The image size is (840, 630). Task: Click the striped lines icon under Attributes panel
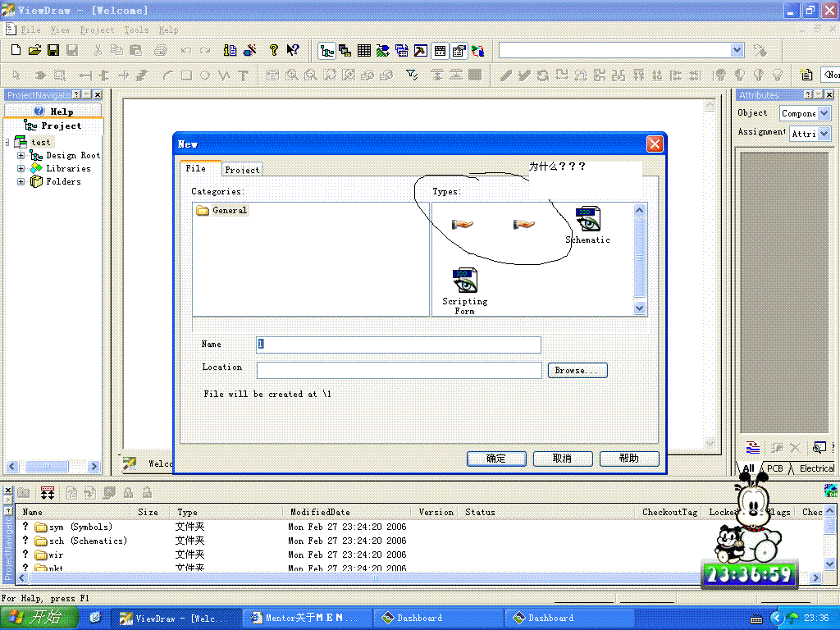pos(753,447)
